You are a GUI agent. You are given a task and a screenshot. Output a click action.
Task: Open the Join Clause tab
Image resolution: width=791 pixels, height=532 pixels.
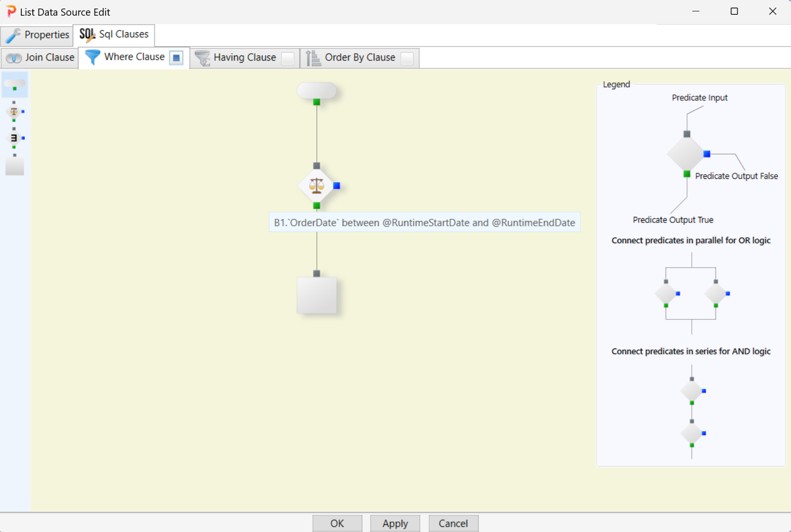point(40,57)
